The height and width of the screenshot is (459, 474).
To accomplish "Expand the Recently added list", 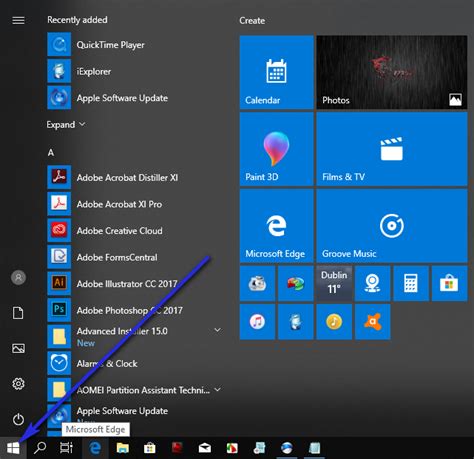I will coord(66,125).
